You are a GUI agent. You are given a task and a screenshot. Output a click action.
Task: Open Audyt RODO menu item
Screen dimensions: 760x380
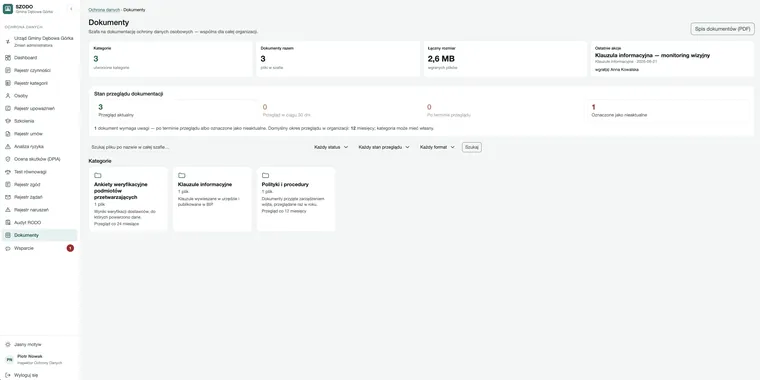[39, 222]
